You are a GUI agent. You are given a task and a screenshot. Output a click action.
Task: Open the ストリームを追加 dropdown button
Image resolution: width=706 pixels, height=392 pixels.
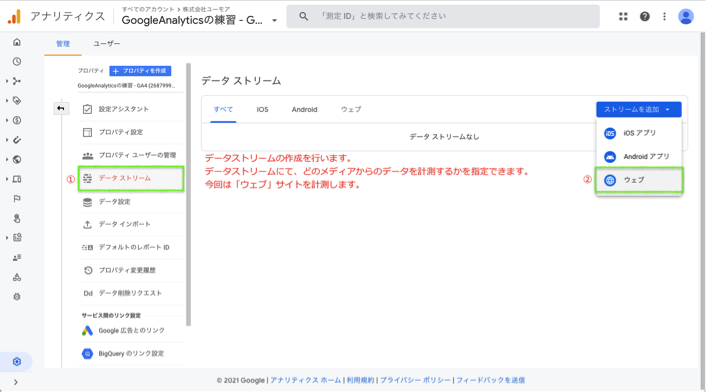coord(638,109)
